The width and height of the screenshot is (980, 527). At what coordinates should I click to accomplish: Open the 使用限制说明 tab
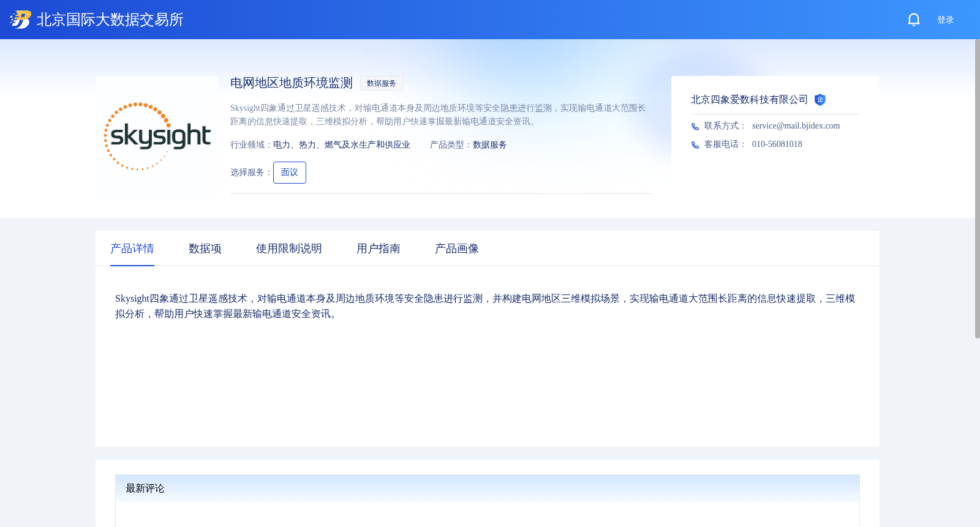(289, 249)
